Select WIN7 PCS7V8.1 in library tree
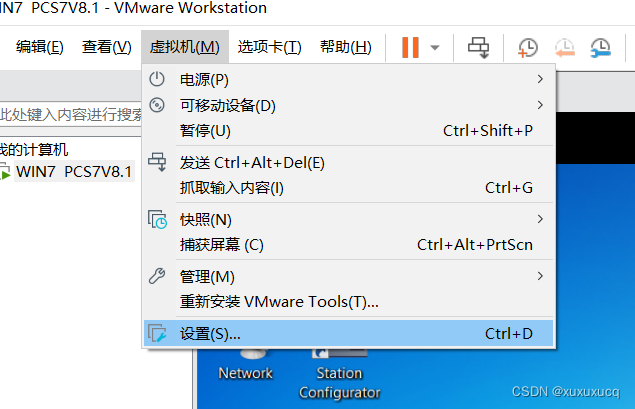This screenshot has height=409, width=635. click(74, 172)
